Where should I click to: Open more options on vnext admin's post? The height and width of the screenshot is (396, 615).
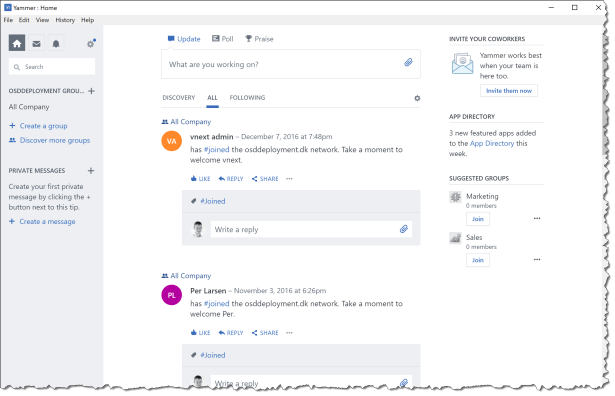pyautogui.click(x=289, y=179)
